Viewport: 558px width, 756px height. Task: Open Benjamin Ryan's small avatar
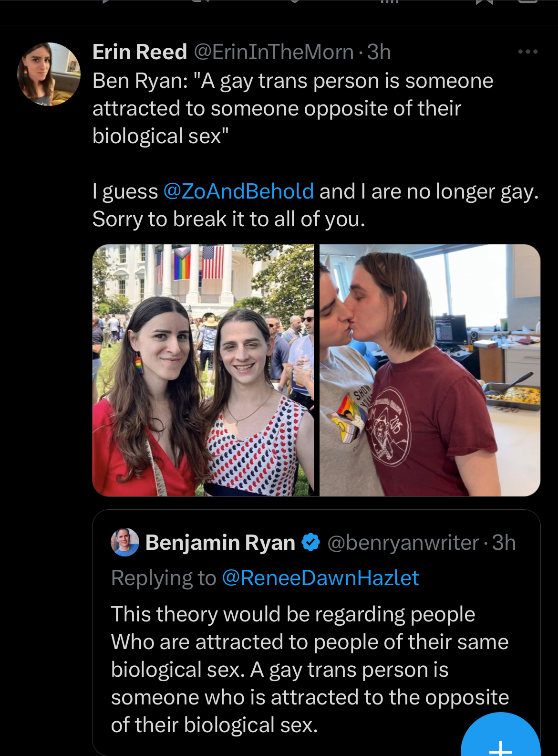[x=125, y=543]
